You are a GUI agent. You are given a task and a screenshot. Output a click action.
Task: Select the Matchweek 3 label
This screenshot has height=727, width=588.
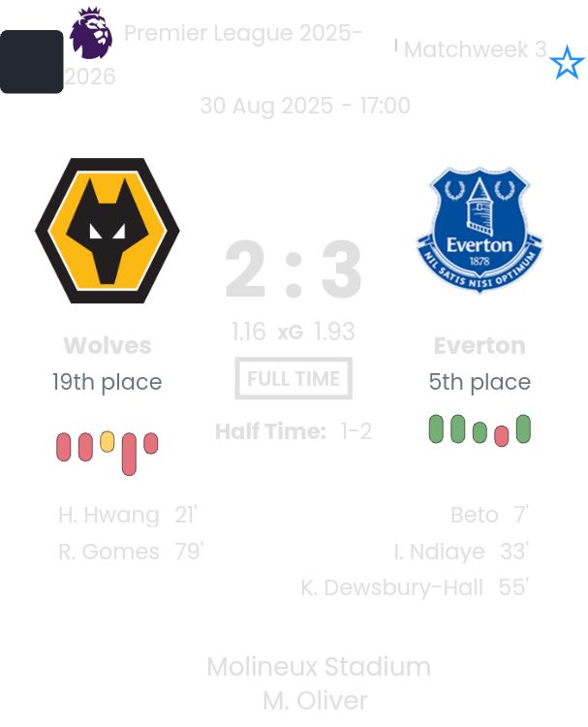click(475, 50)
